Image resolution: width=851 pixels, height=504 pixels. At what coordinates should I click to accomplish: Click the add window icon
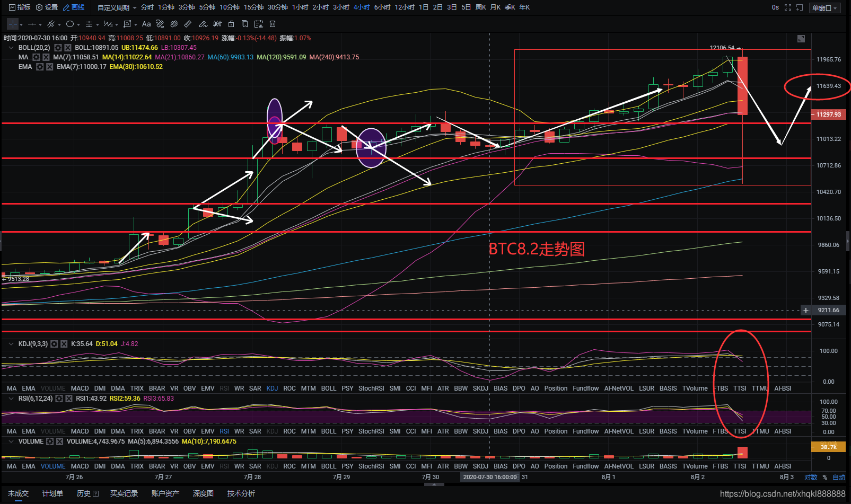800,7
